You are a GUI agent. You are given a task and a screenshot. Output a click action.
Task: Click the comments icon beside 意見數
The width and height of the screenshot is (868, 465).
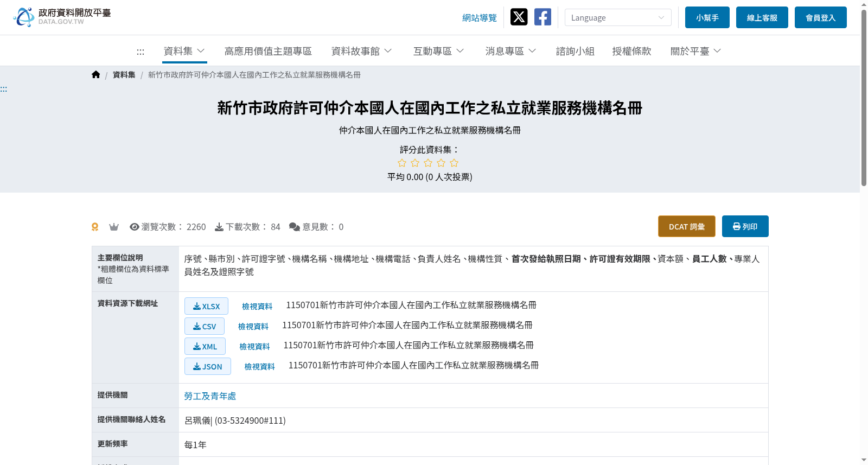(295, 227)
